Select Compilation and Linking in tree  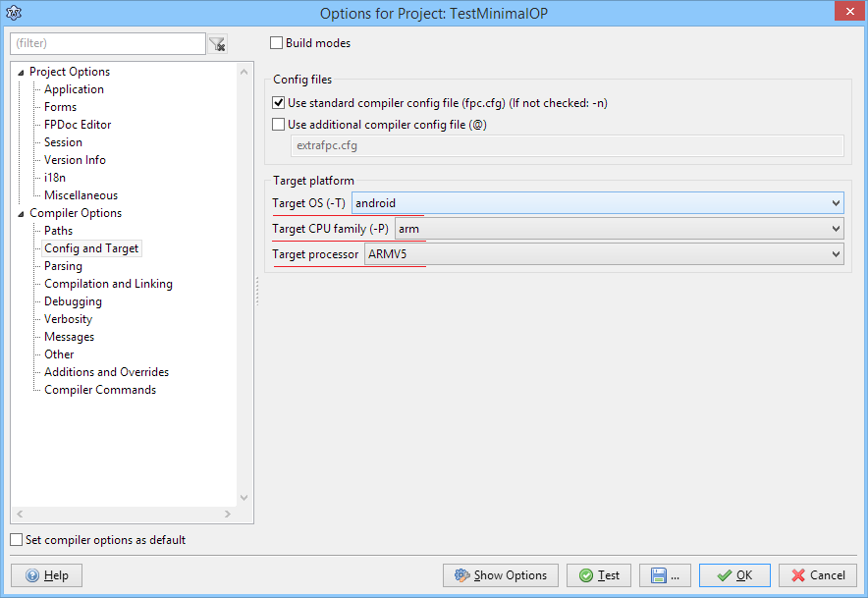coord(108,284)
